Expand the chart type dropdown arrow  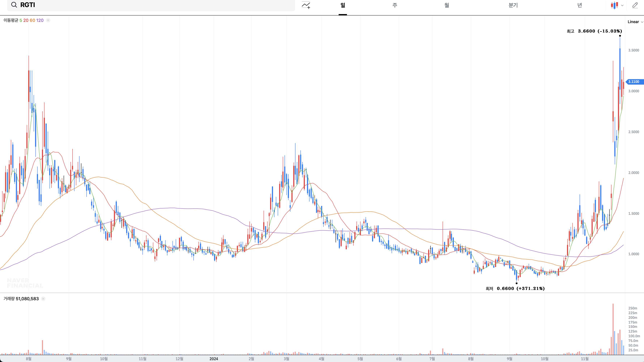pyautogui.click(x=622, y=5)
